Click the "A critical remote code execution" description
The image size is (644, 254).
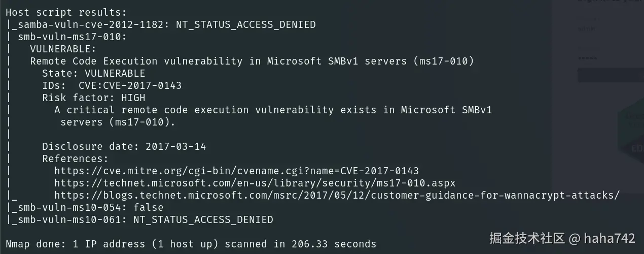click(273, 110)
